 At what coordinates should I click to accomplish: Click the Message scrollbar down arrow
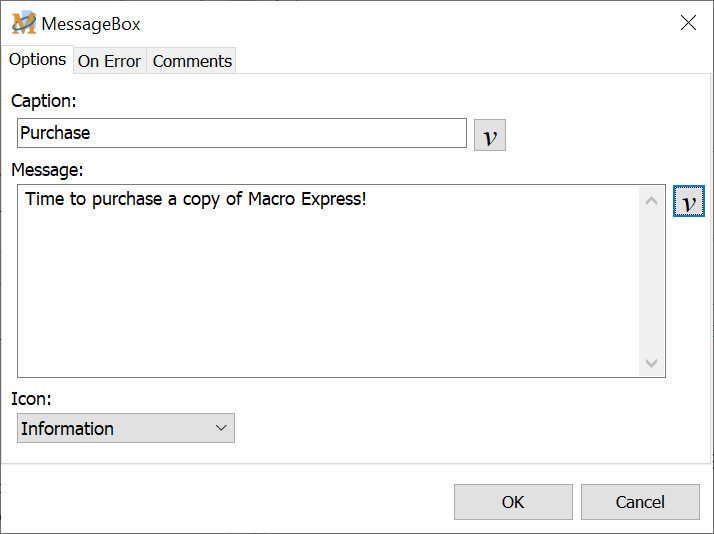point(652,363)
